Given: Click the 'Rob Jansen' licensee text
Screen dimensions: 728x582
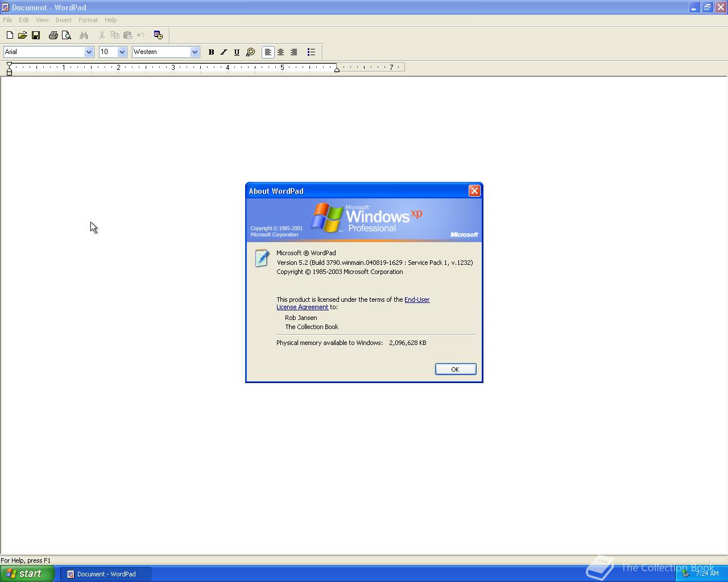Looking at the screenshot, I should (301, 318).
